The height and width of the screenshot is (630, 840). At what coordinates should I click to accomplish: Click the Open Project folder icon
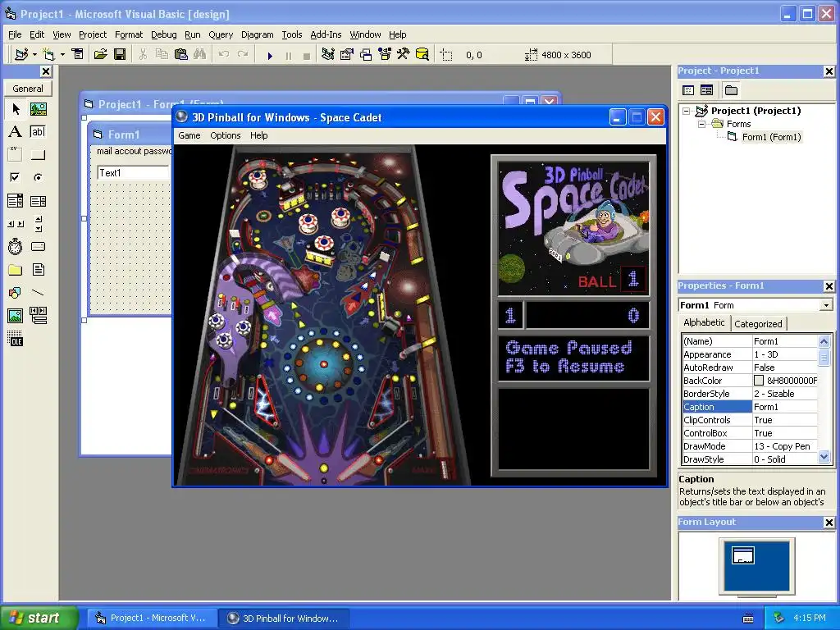(x=100, y=54)
